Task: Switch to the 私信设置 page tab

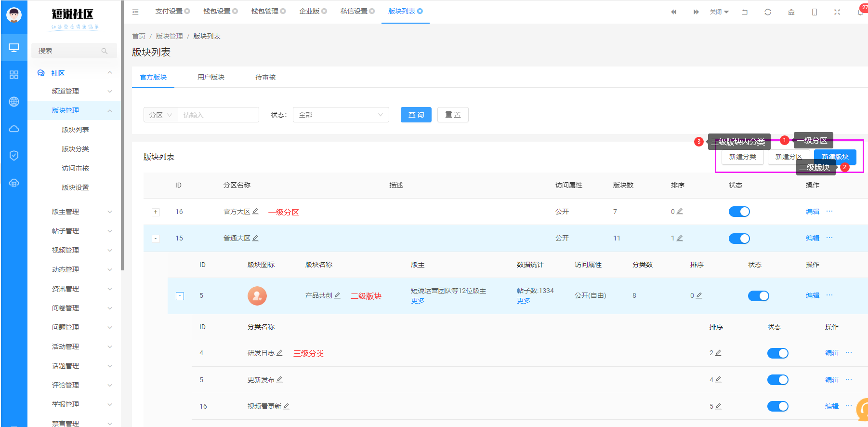Action: point(354,11)
